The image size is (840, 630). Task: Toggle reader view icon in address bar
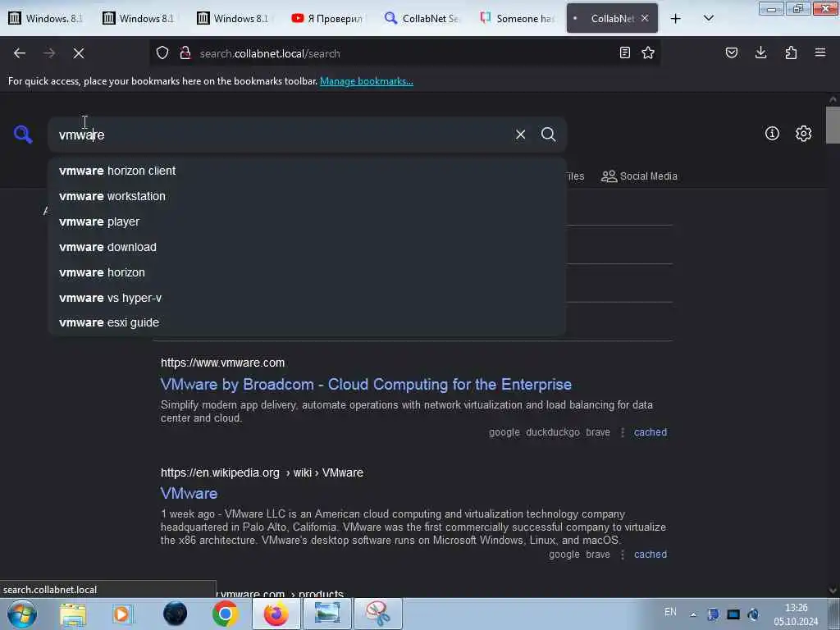[624, 52]
